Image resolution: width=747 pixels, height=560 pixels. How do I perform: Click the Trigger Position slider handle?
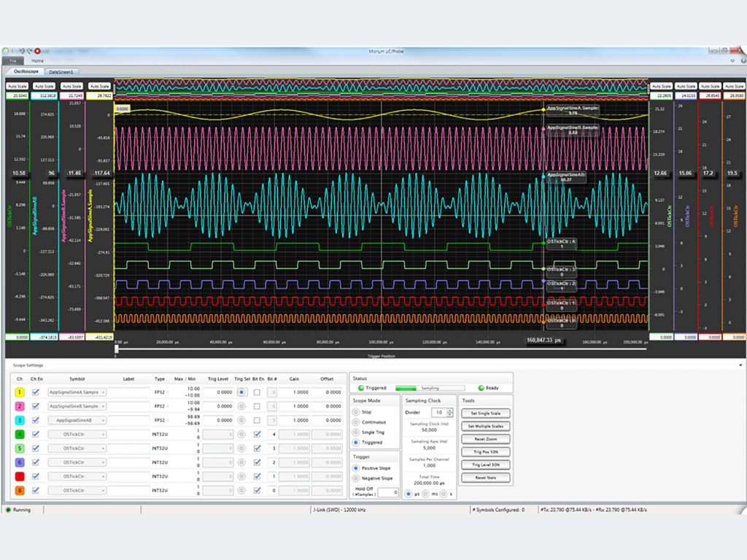(116, 349)
